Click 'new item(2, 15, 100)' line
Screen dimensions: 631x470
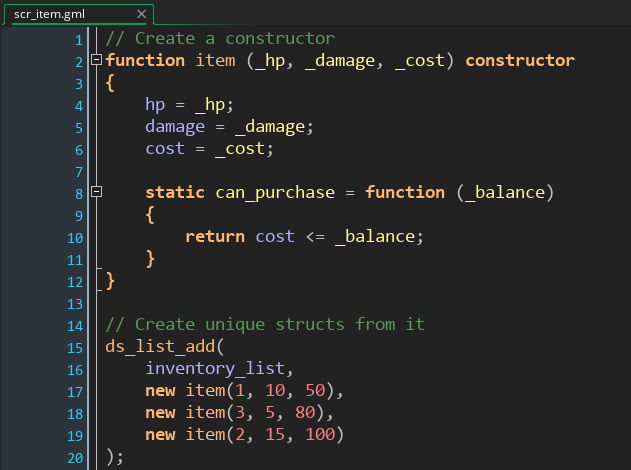pos(245,435)
